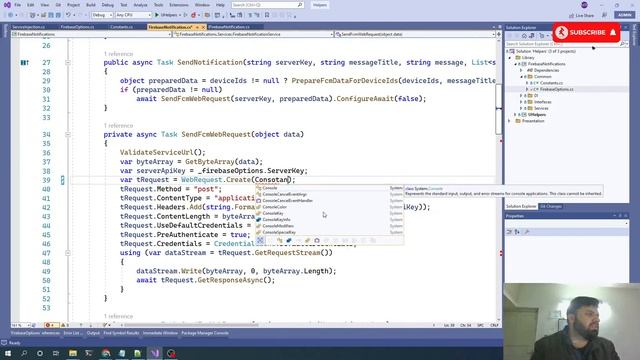
Task: Open the Extensions menu
Action: pos(179,5)
